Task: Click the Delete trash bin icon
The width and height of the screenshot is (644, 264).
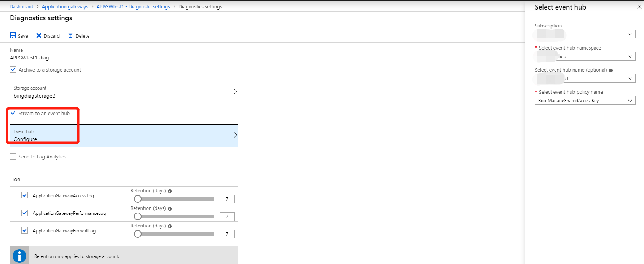Action: (x=70, y=36)
